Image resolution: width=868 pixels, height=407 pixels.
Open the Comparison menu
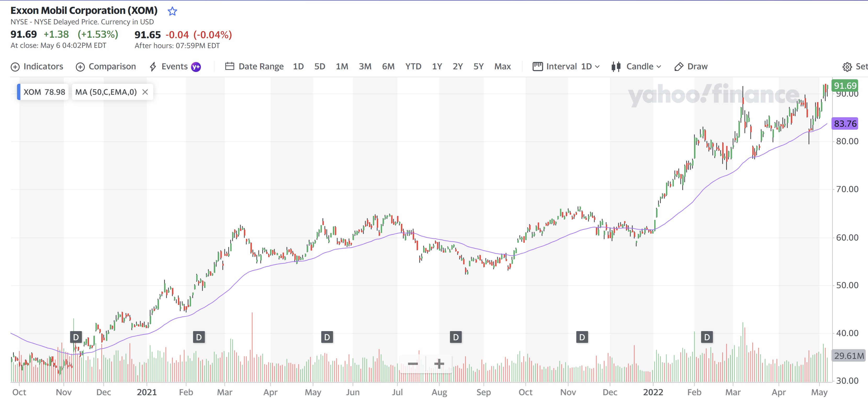106,66
